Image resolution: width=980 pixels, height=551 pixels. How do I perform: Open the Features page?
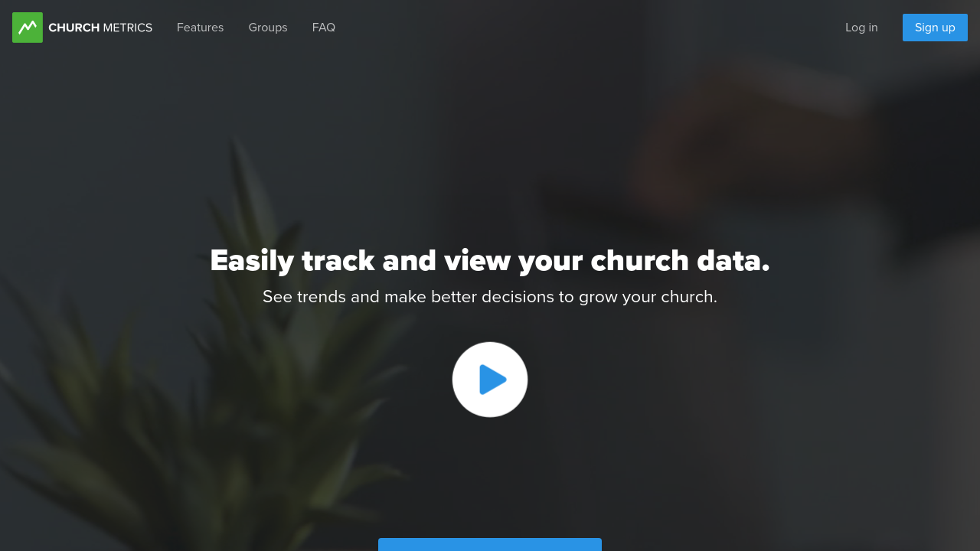click(x=200, y=28)
